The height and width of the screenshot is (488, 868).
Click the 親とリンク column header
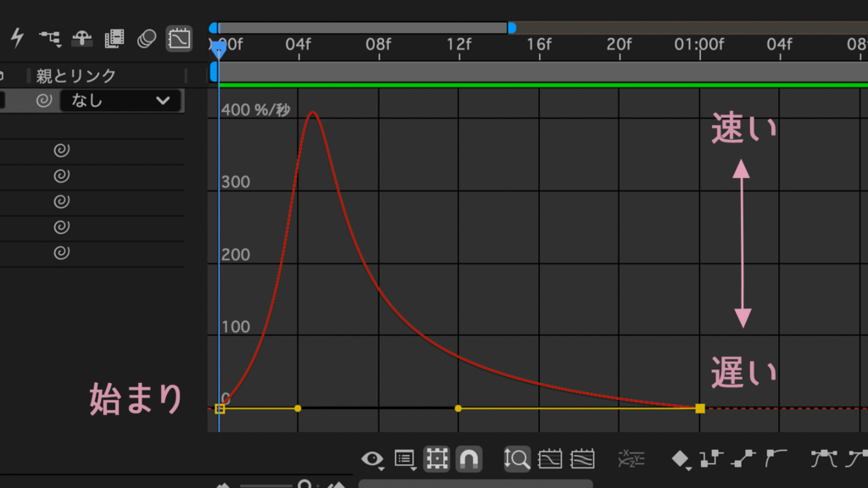[x=75, y=75]
